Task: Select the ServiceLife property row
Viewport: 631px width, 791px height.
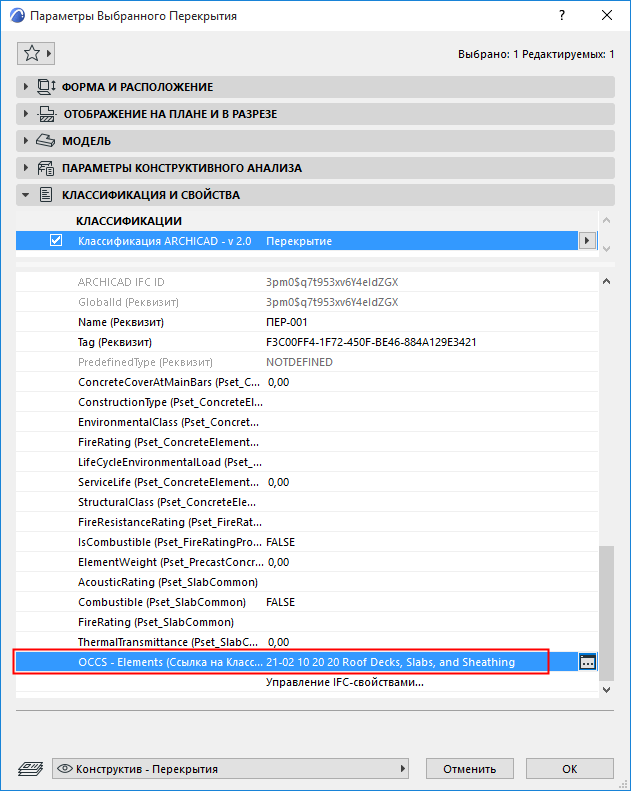Action: click(x=307, y=482)
